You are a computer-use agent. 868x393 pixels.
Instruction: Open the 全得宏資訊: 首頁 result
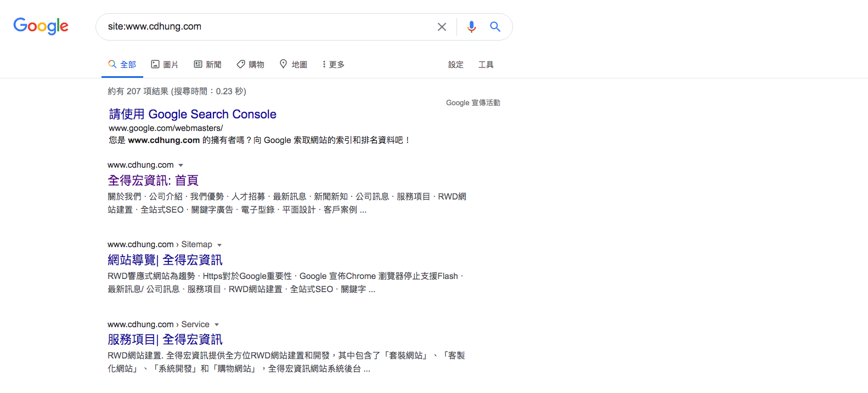click(153, 180)
